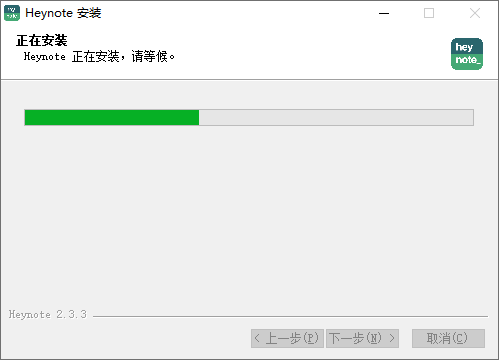Click the left chevron on 上一步 button
This screenshot has height=360, width=499.
point(257,338)
